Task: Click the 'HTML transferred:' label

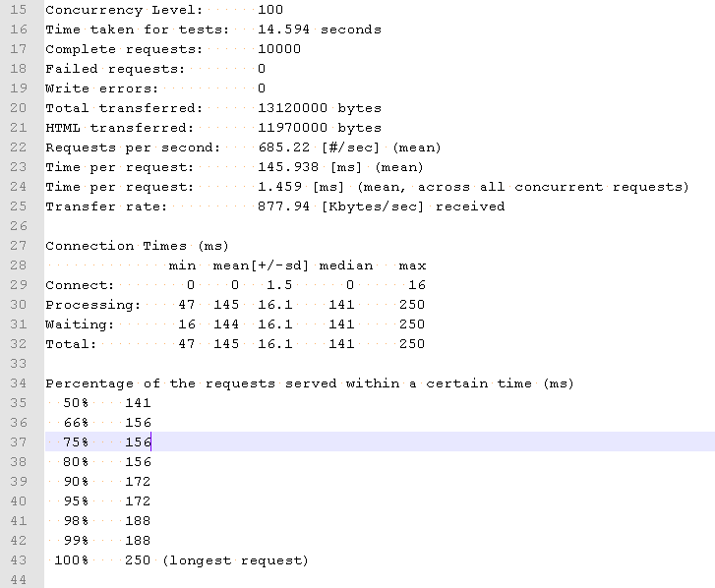Action: pos(119,127)
